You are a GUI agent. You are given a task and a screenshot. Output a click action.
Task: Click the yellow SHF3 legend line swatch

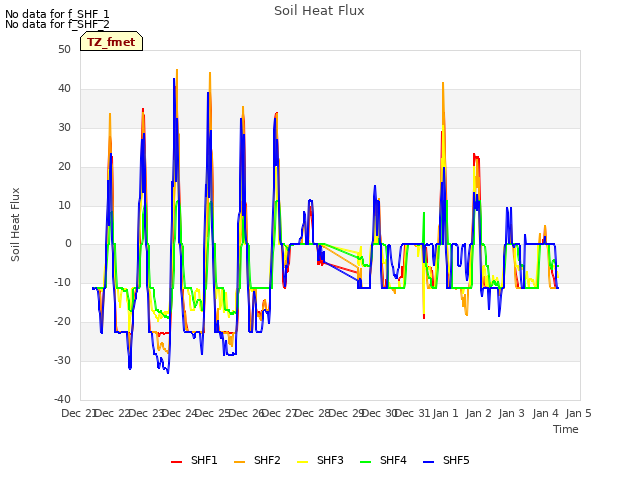coord(302,462)
